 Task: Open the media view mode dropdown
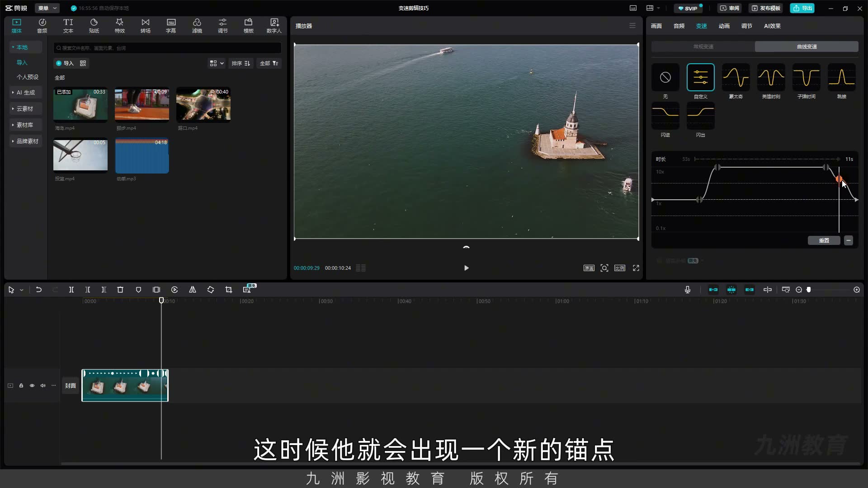[217, 63]
